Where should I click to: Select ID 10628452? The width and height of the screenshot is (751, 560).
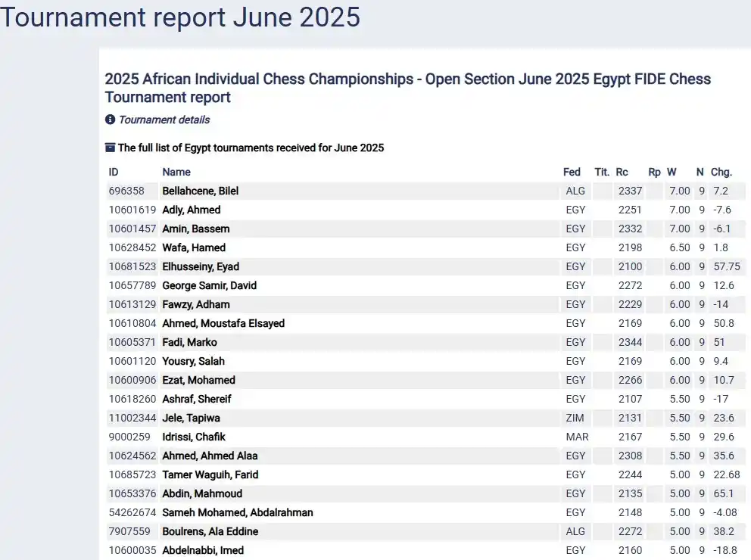click(x=132, y=248)
